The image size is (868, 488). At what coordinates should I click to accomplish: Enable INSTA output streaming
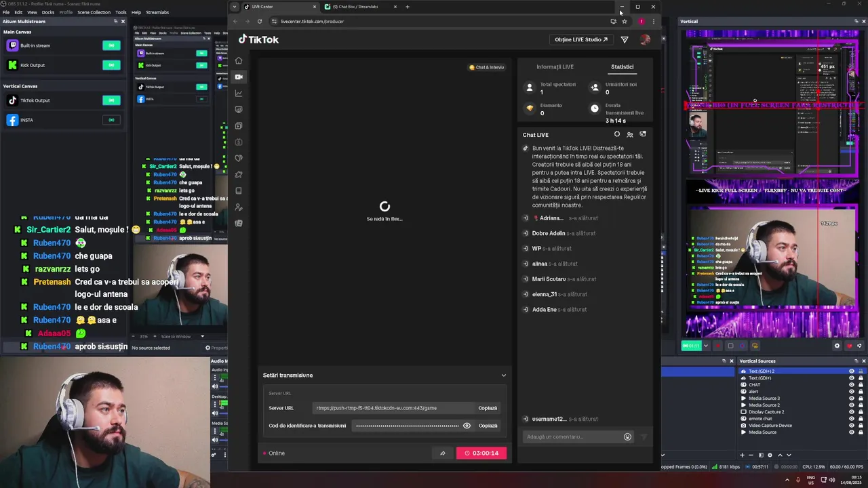[111, 120]
